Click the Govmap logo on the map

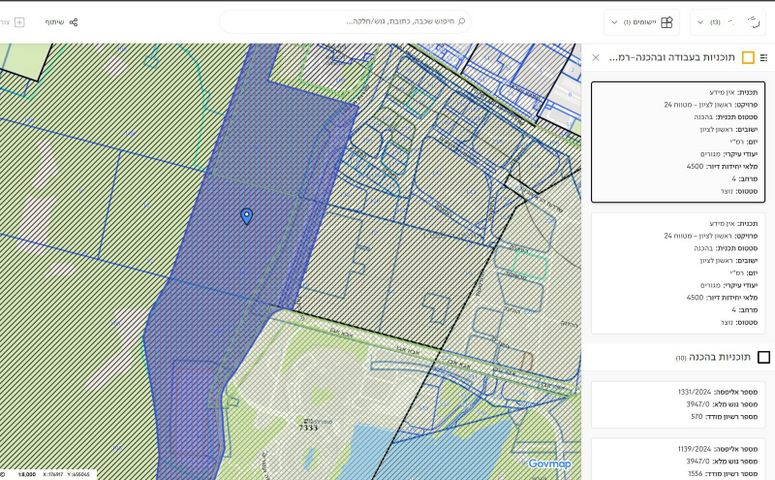pos(550,464)
